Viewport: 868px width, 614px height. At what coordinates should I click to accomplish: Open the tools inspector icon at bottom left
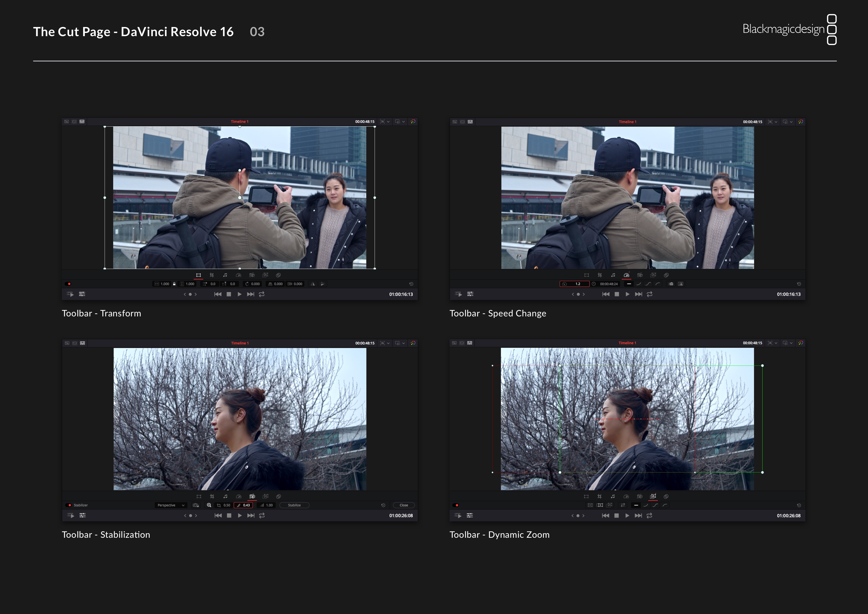tap(82, 294)
